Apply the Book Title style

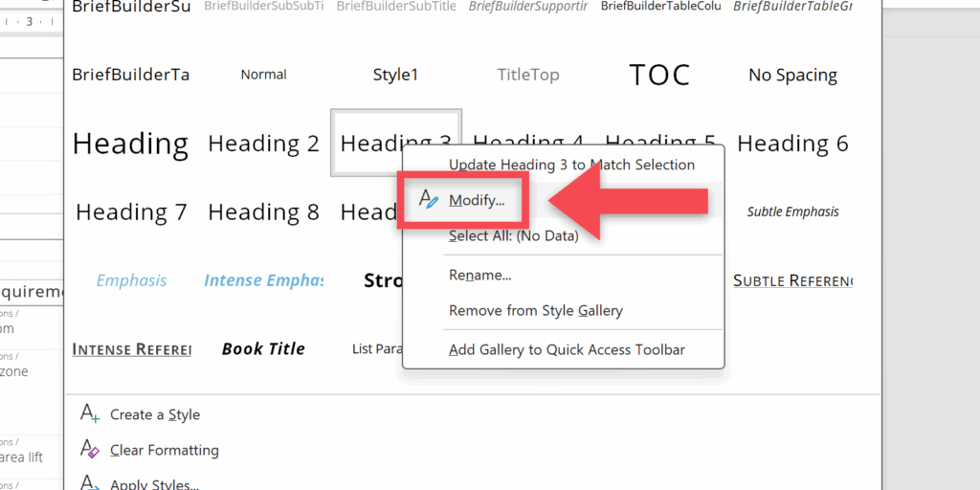[263, 348]
